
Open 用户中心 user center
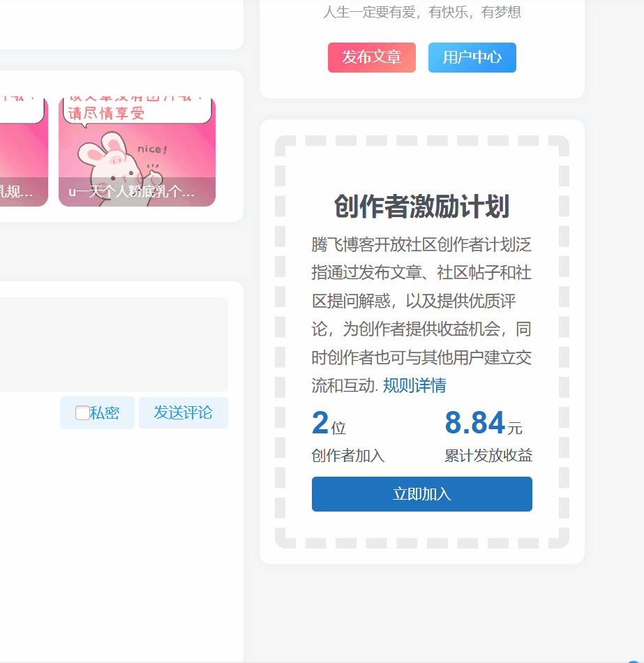(472, 57)
